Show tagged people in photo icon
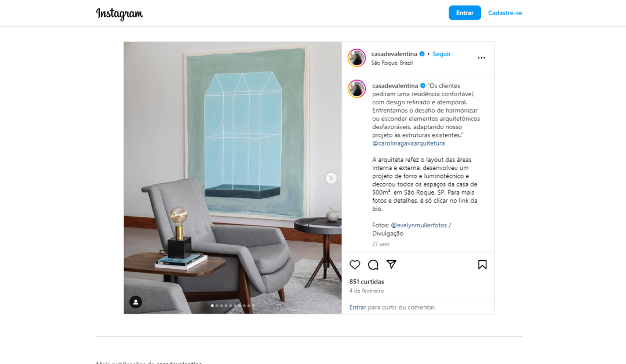The height and width of the screenshot is (364, 626). (136, 302)
